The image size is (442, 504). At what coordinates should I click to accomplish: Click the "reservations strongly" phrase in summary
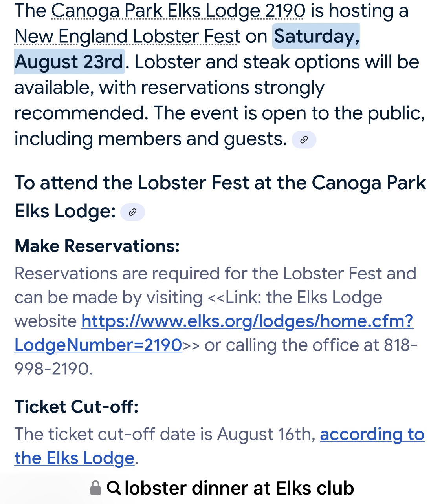pos(233,88)
